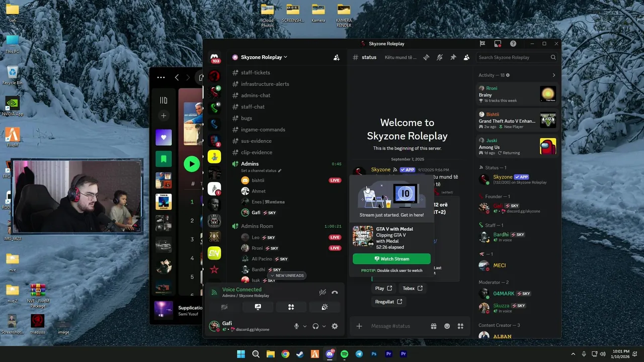Deafen with the headphones icon
The image size is (644, 362).
pos(315,326)
